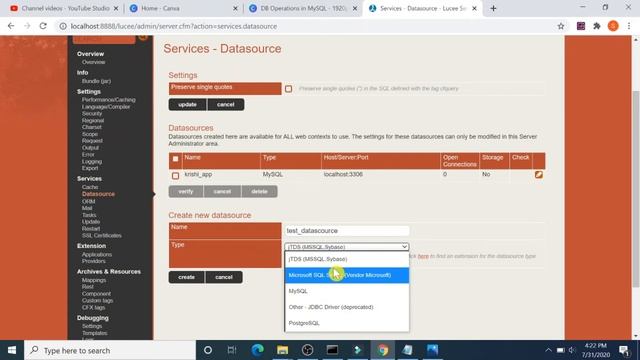Click the create datasource button
This screenshot has height=360, width=640.
click(x=187, y=277)
